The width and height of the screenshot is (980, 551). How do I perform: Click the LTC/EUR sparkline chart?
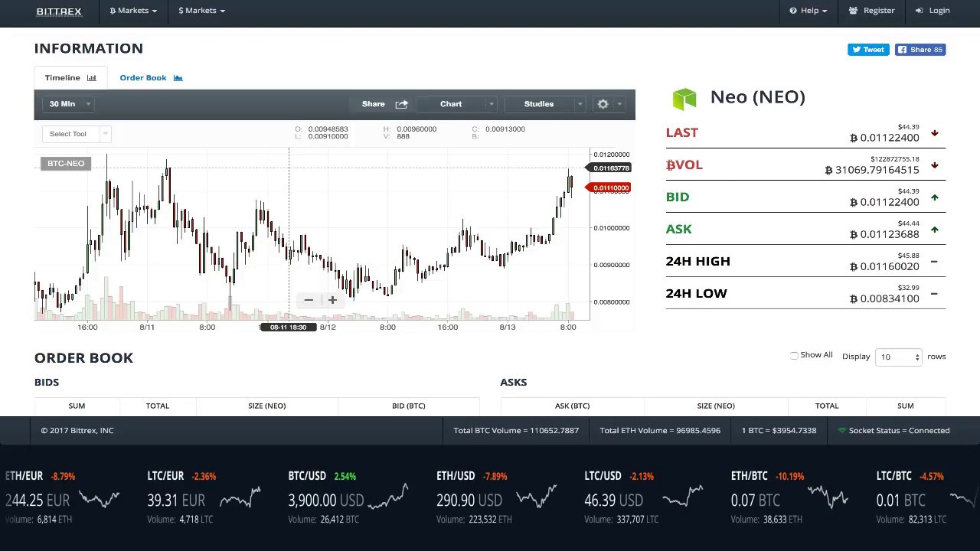tap(240, 497)
